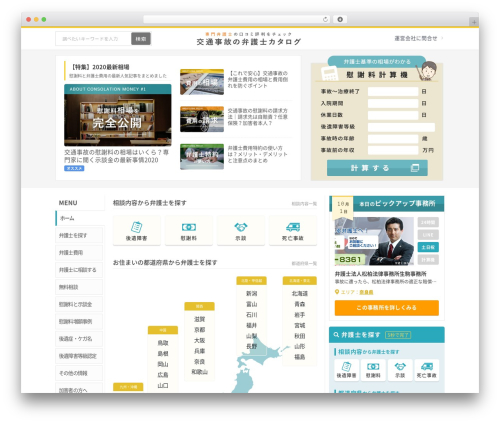Expand 運営会社に問合せ via the chevron
The width and height of the screenshot is (500, 423).
click(x=442, y=38)
